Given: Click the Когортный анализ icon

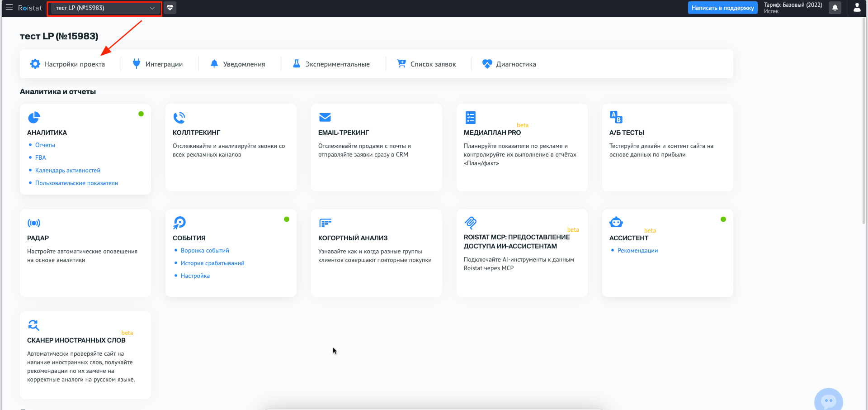Looking at the screenshot, I should click(325, 223).
